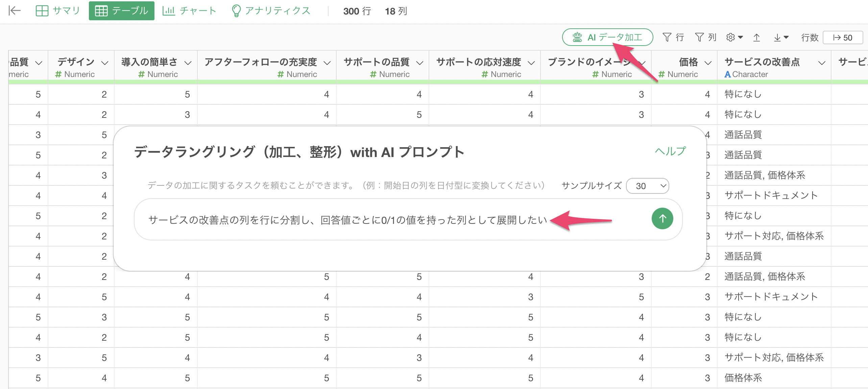Click the upload export arrow icon
Viewport: 868px width, 389px height.
coord(756,37)
